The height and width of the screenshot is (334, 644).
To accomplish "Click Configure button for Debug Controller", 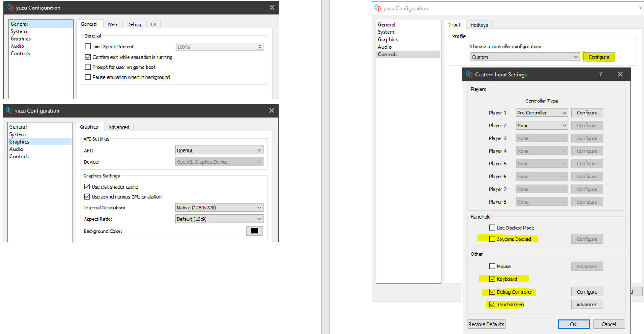I will 587,292.
